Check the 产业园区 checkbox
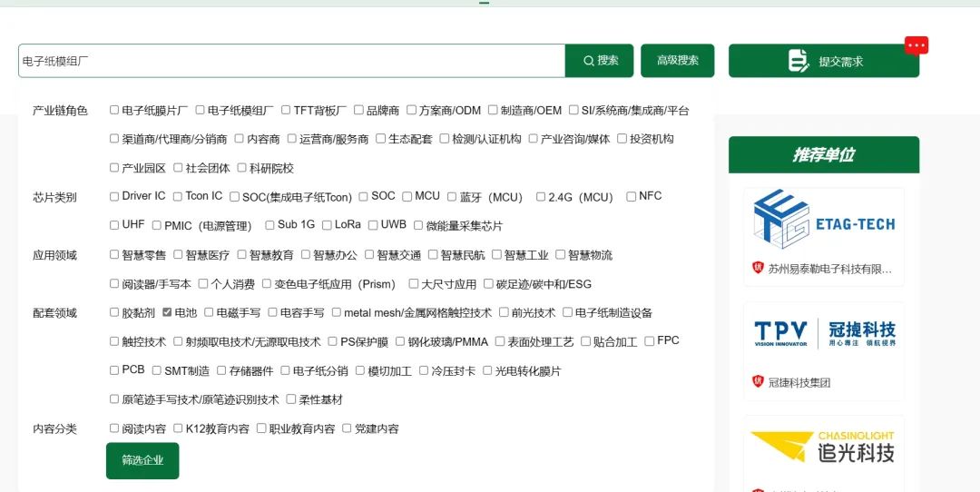980x492 pixels. 113,168
